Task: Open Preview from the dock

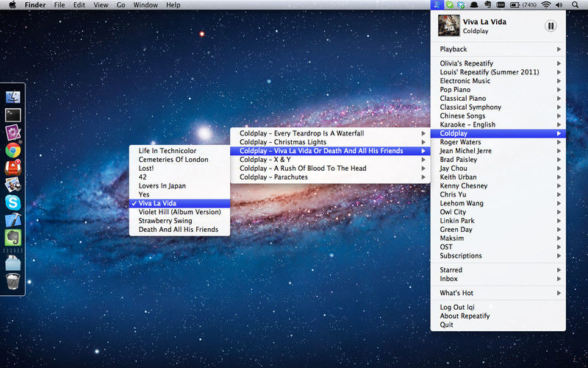Action: click(12, 185)
